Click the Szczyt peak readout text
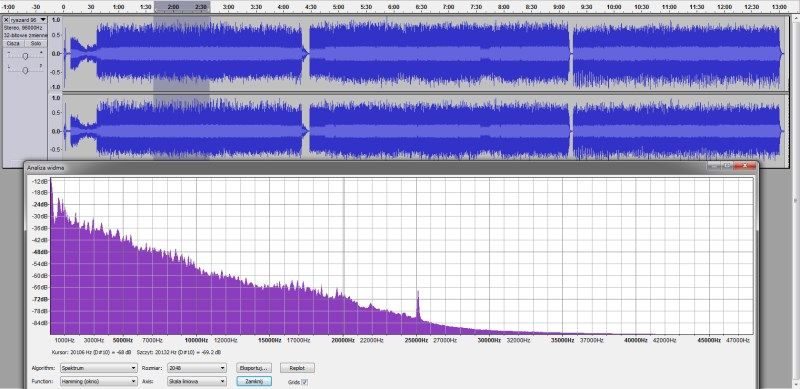Screen dimensions: 800x389 pos(179,352)
